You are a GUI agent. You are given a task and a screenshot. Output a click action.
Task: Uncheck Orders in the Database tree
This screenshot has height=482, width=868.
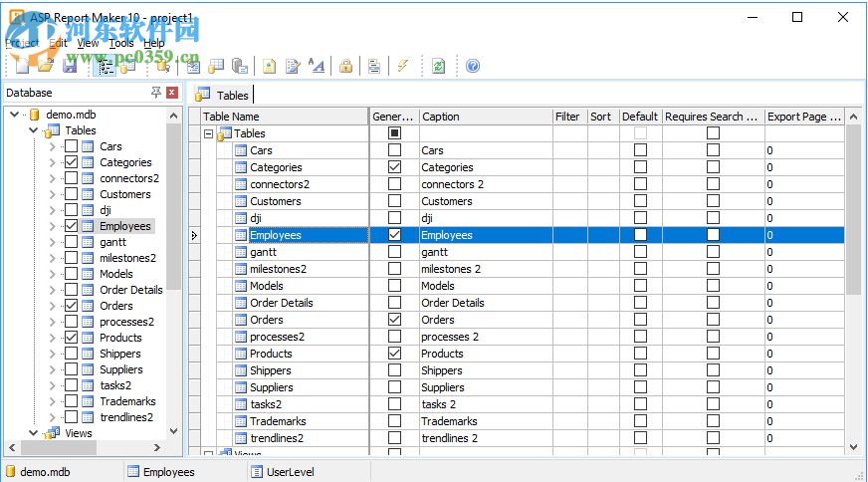71,306
